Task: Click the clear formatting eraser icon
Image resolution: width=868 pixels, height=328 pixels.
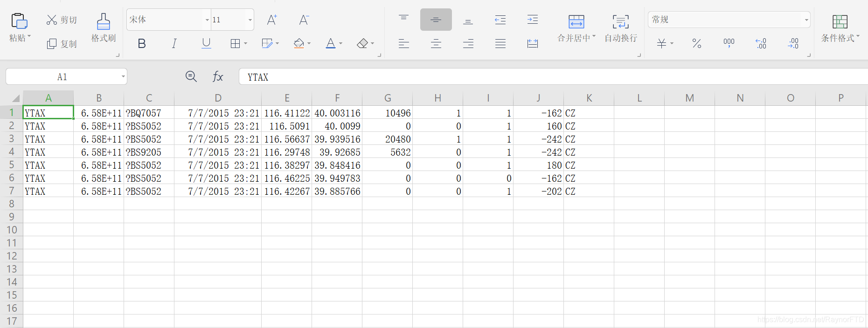Action: [x=362, y=43]
